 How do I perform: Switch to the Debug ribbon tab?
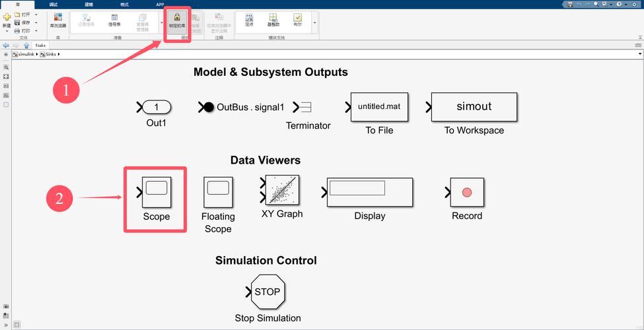(54, 4)
